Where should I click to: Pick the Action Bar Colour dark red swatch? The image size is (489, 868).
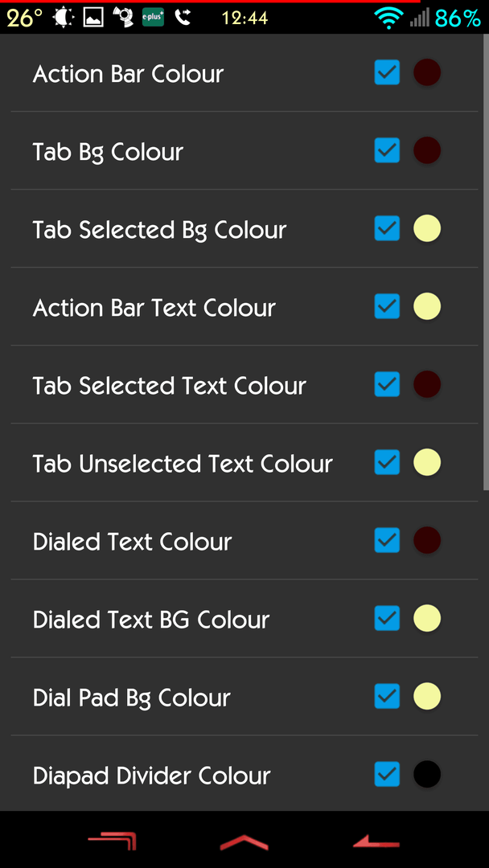click(x=427, y=72)
